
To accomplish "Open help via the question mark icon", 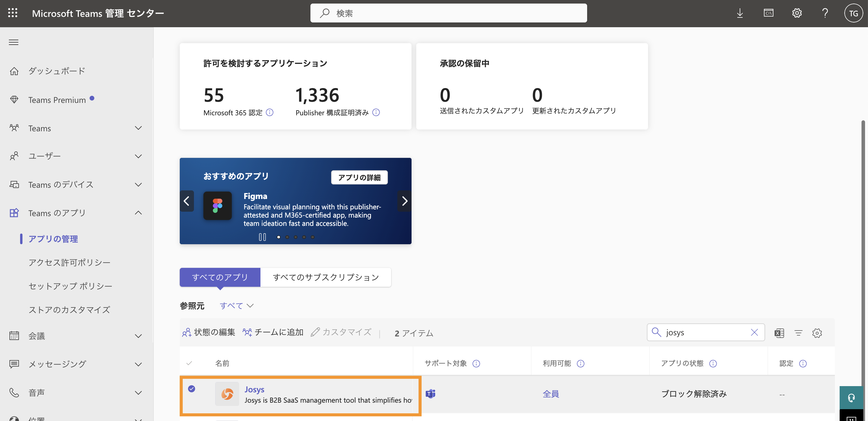I will 825,13.
